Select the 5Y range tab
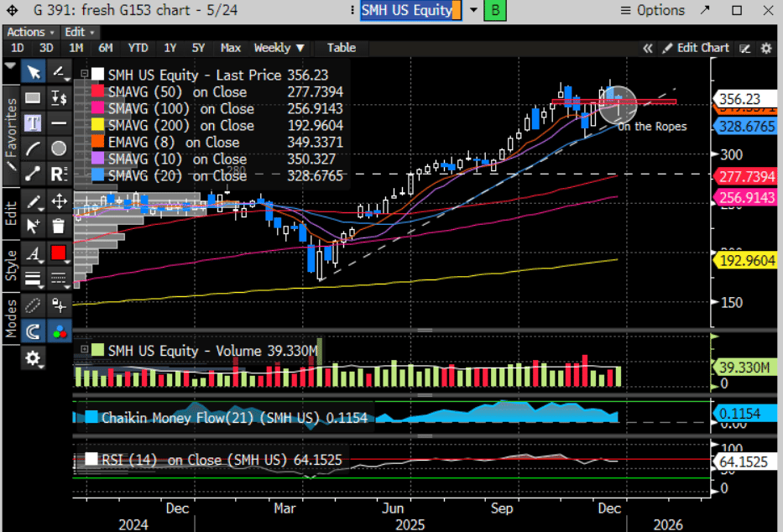 (198, 48)
